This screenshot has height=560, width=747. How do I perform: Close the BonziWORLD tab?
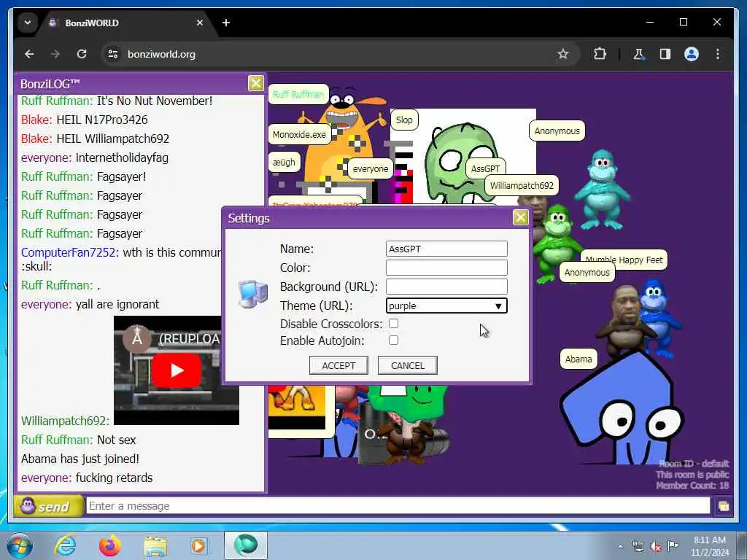point(200,23)
